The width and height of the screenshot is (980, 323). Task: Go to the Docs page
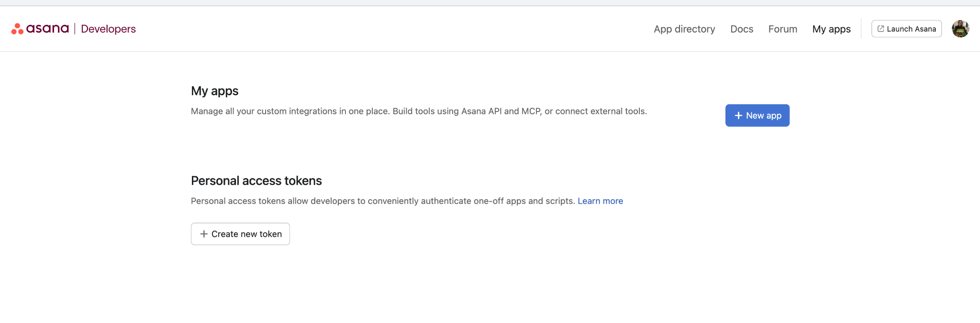point(742,29)
